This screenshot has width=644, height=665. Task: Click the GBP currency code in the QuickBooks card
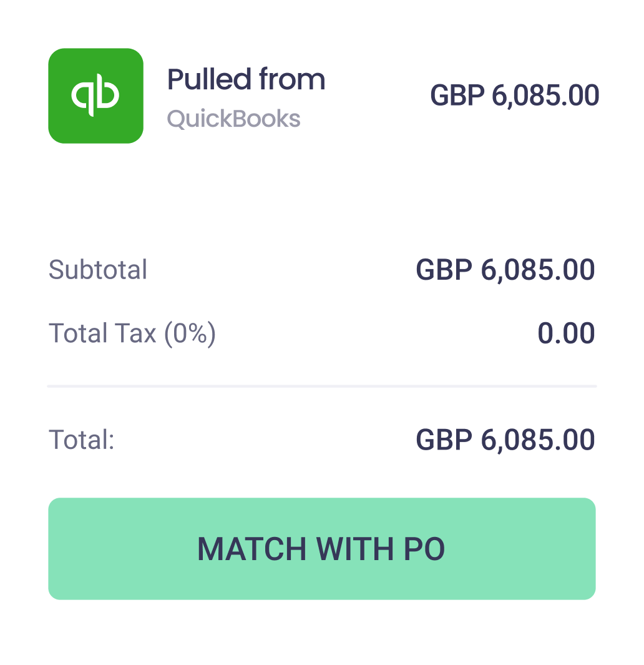point(457,96)
